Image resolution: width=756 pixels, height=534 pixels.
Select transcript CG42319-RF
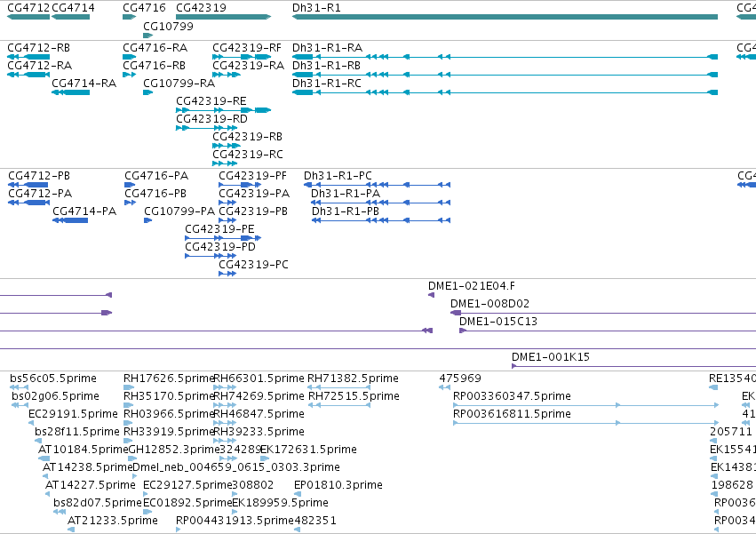[247, 48]
